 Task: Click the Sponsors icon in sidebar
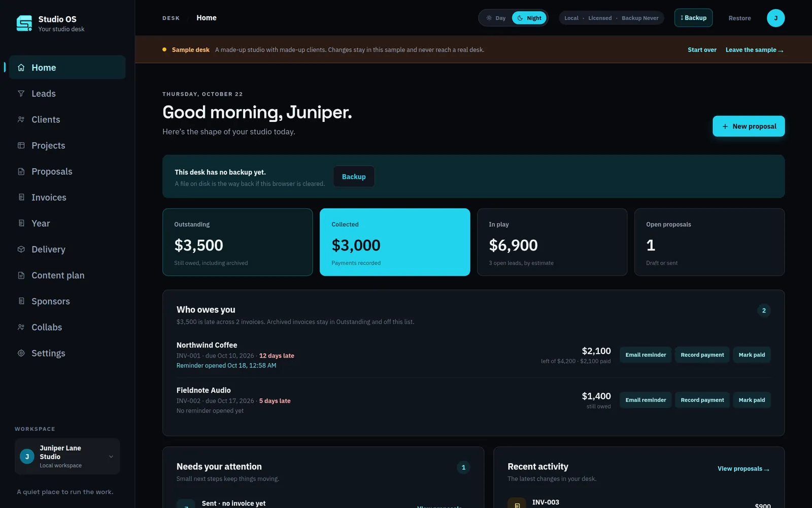(x=21, y=301)
